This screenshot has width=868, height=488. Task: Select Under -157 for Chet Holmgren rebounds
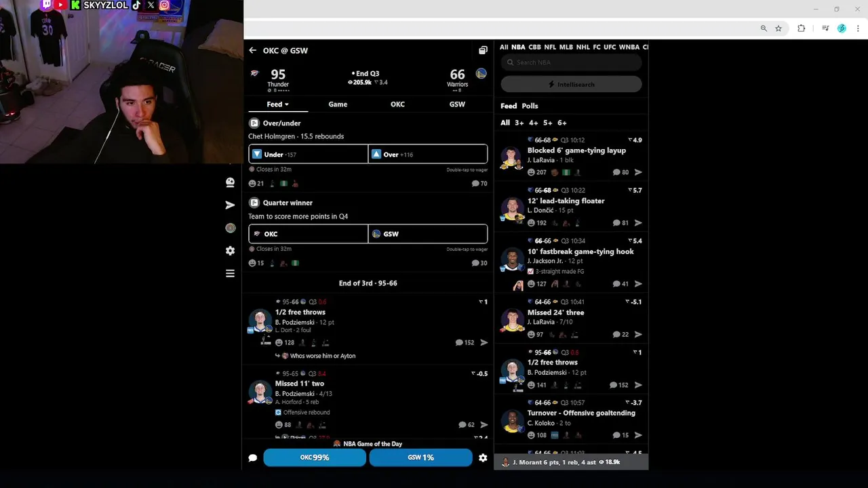pos(309,154)
